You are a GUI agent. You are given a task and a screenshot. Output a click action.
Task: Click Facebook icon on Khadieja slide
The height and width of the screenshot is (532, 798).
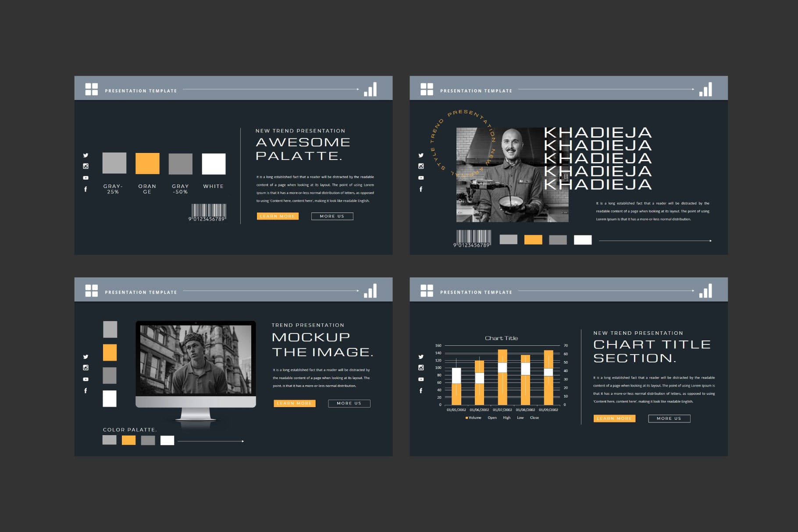click(421, 189)
